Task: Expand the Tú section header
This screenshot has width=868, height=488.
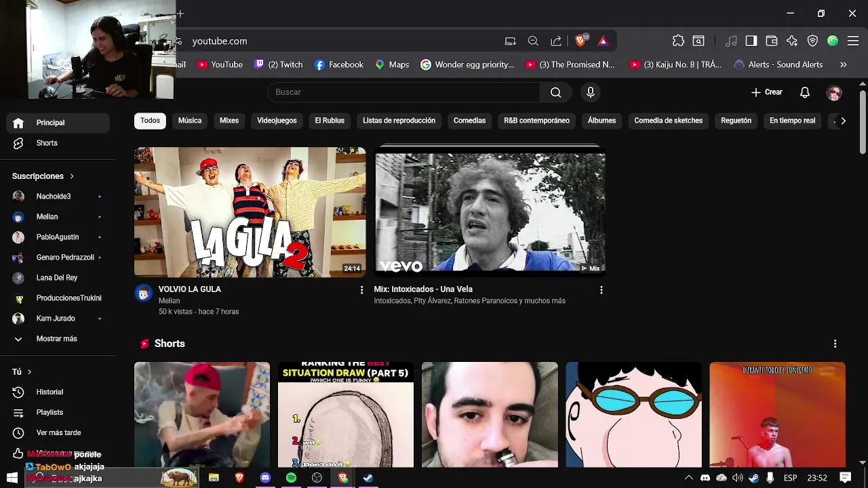Action: click(x=22, y=371)
